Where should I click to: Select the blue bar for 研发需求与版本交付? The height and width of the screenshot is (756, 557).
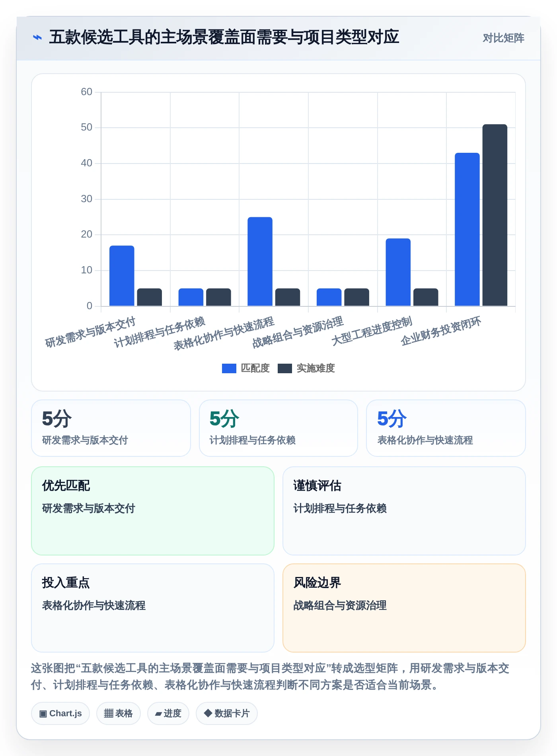122,276
